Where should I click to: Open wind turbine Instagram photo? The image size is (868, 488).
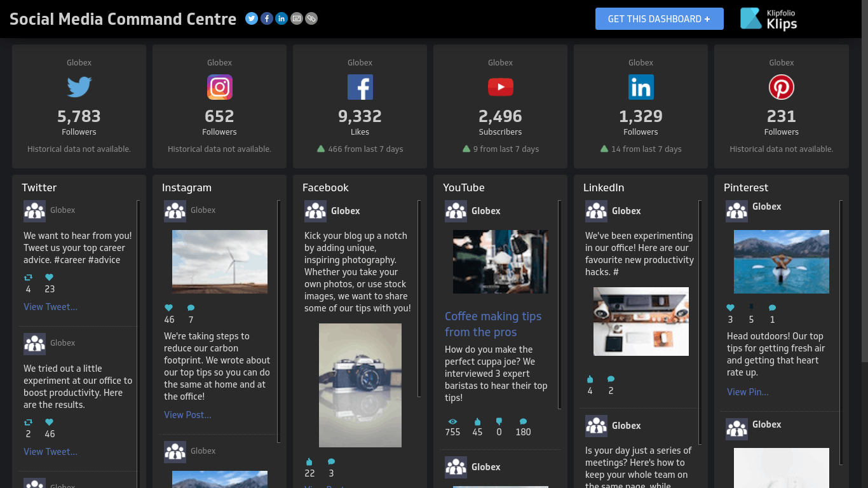coord(220,262)
